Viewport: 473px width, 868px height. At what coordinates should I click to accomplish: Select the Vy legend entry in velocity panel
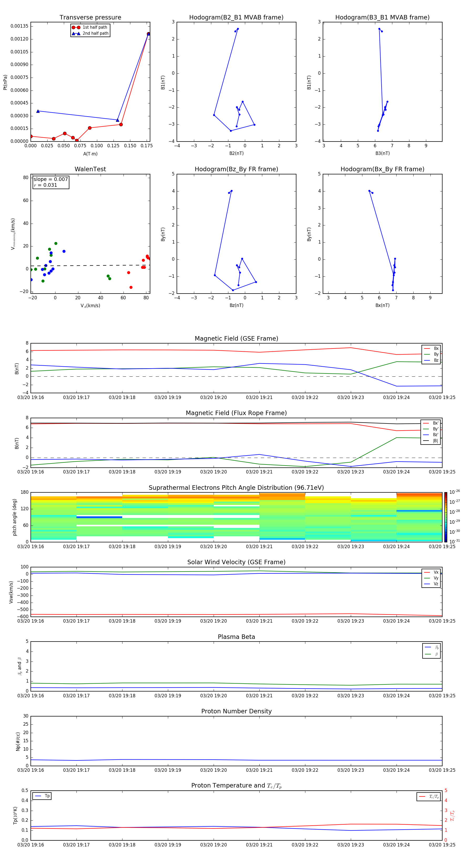431,578
